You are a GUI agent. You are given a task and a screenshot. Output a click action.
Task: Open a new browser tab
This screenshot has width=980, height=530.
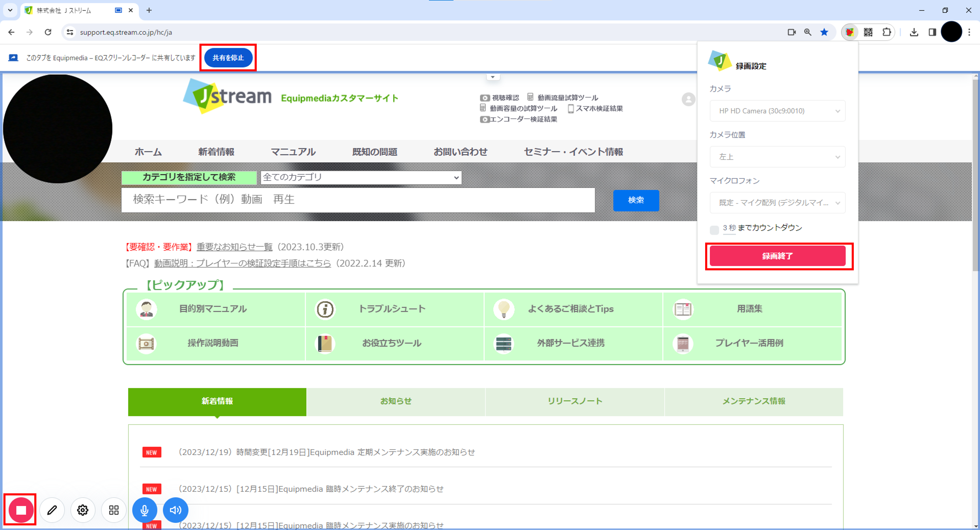click(x=149, y=10)
